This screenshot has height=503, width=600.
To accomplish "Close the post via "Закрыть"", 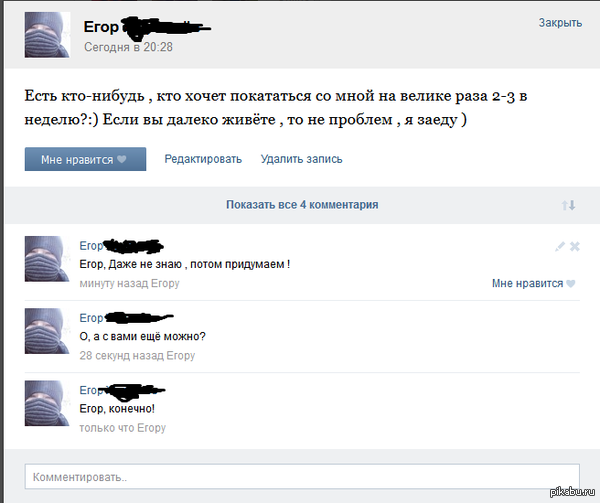I will [x=560, y=23].
